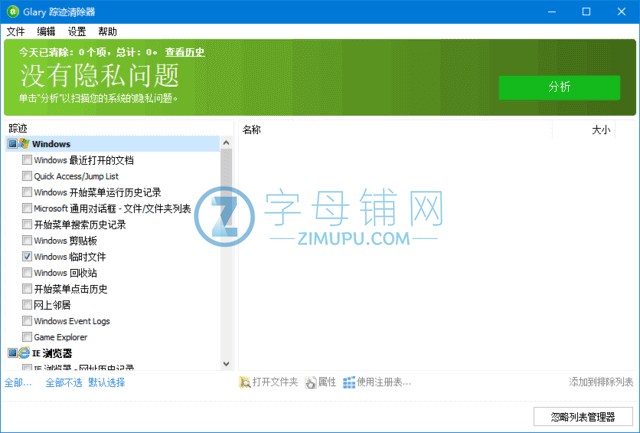
Task: Minimize the Glary window
Action: 552,12
